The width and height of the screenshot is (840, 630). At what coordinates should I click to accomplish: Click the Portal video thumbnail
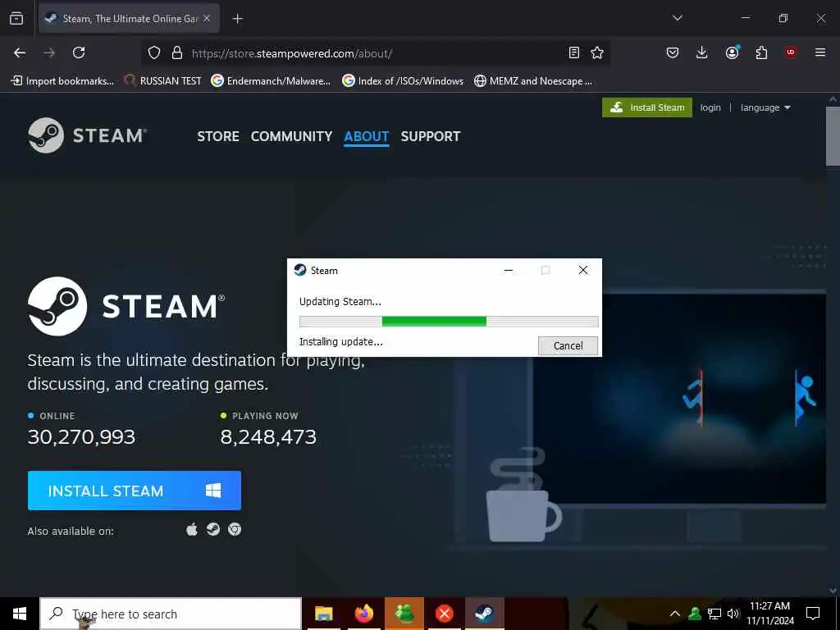click(679, 399)
